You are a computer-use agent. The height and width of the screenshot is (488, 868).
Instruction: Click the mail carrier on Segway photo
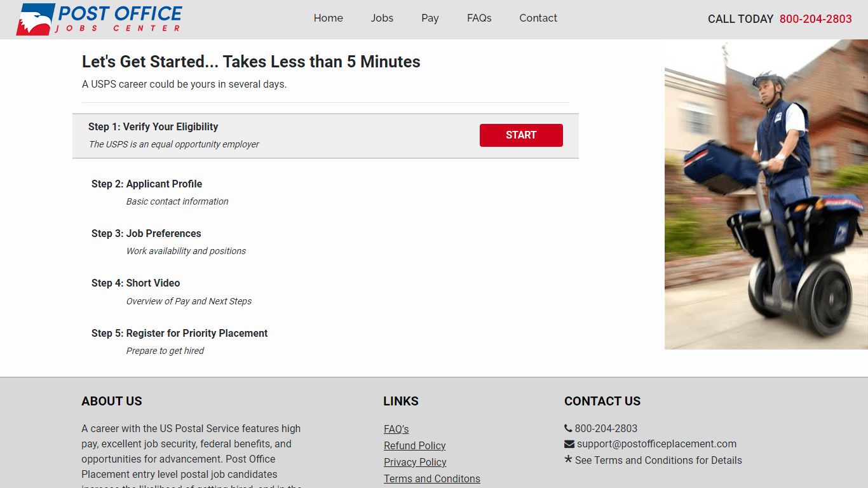[x=766, y=194]
